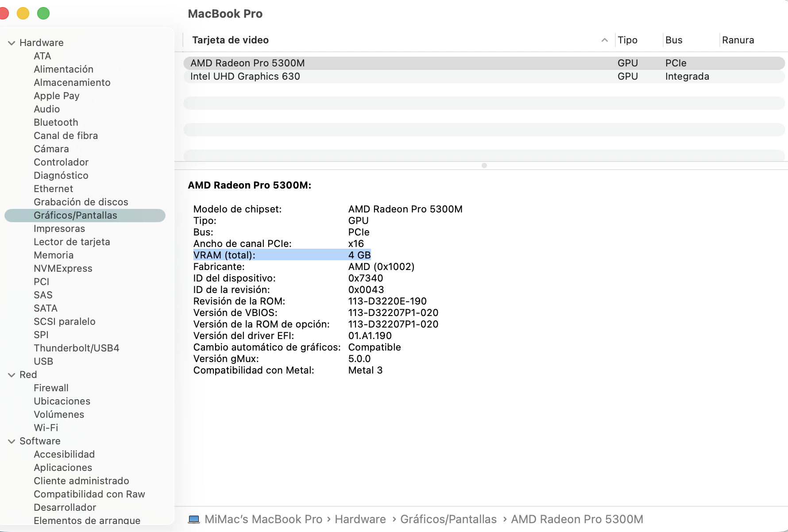Click the sort arrow in Tarjeta de video header
This screenshot has width=788, height=532.
(604, 40)
